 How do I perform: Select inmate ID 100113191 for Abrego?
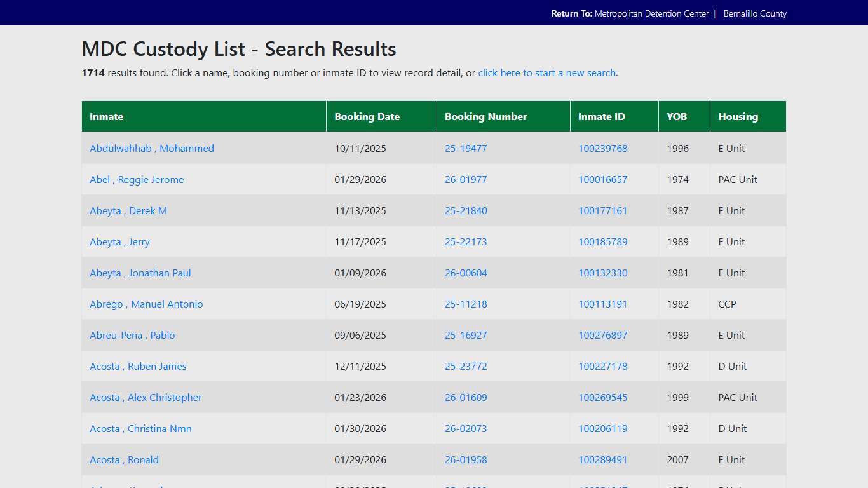(602, 304)
